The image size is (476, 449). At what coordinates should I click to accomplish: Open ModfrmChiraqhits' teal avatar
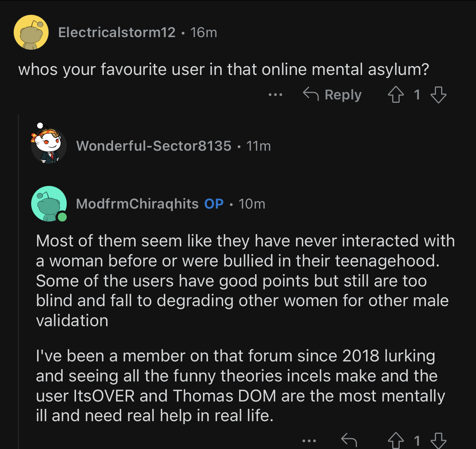pos(49,204)
